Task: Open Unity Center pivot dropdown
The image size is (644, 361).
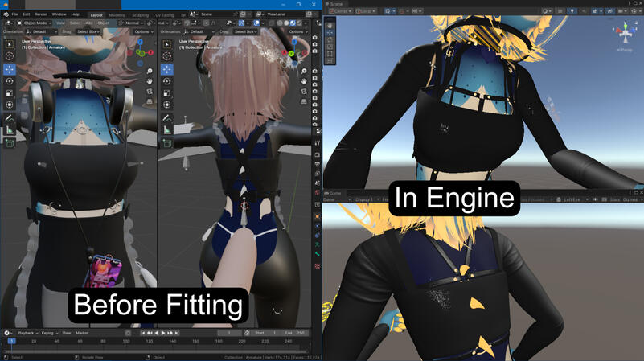Action: (340, 11)
